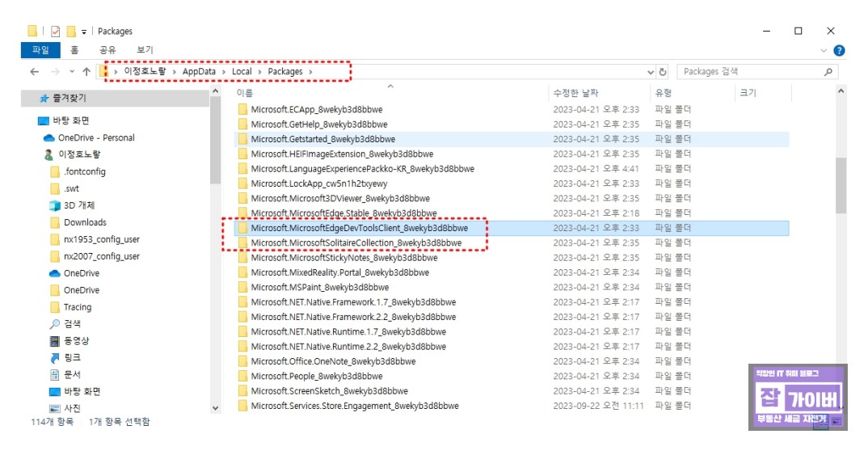
Task: Select the Tracing folder in the tree
Action: (x=78, y=307)
